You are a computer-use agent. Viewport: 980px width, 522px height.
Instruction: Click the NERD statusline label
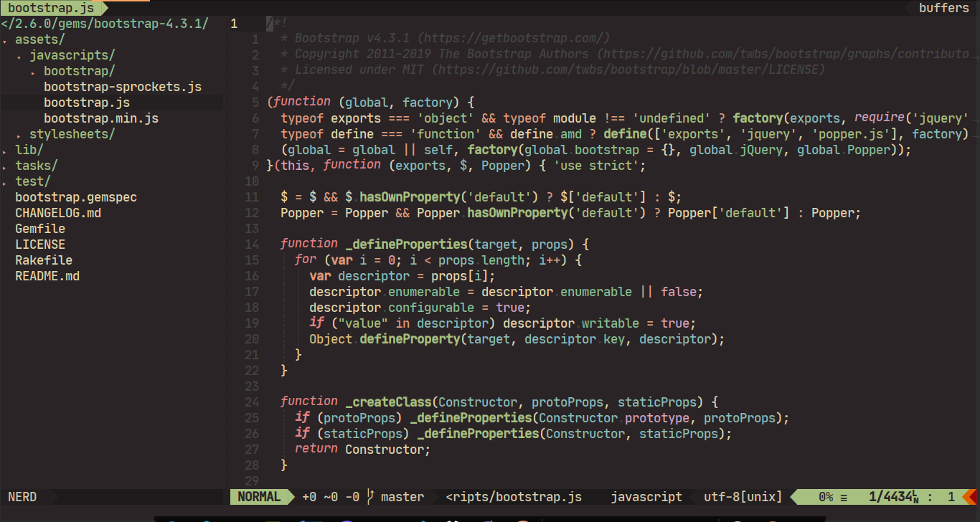(x=22, y=497)
